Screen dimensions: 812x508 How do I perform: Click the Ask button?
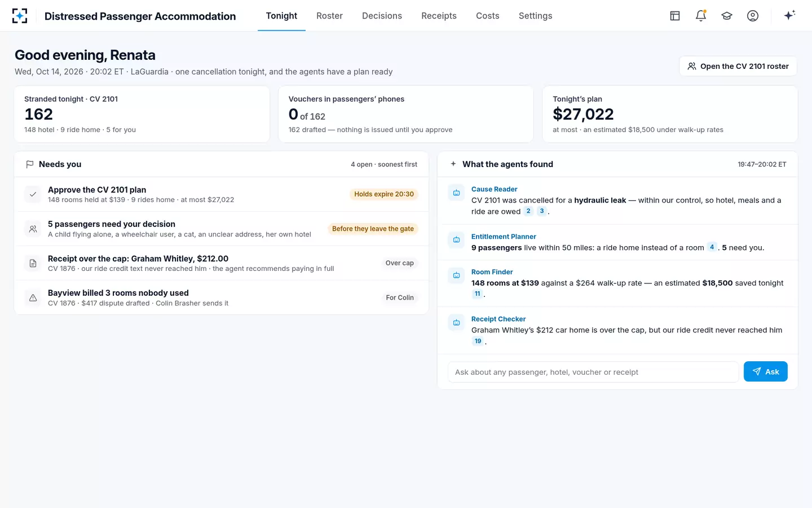pyautogui.click(x=765, y=371)
